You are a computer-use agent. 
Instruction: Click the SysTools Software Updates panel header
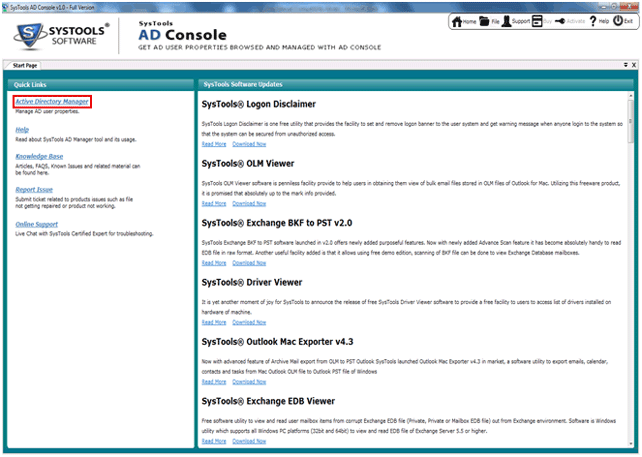point(417,84)
